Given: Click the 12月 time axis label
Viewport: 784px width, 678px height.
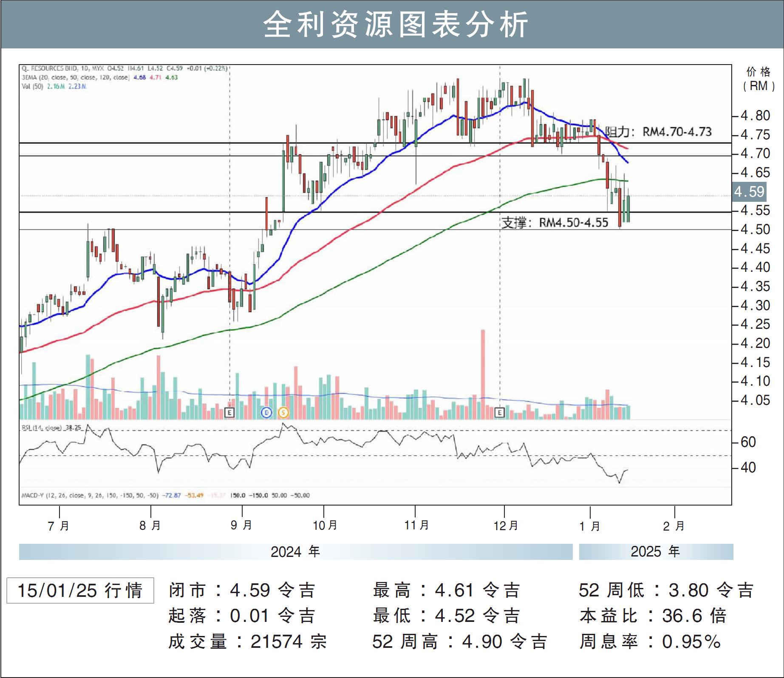Looking at the screenshot, I should click(506, 525).
